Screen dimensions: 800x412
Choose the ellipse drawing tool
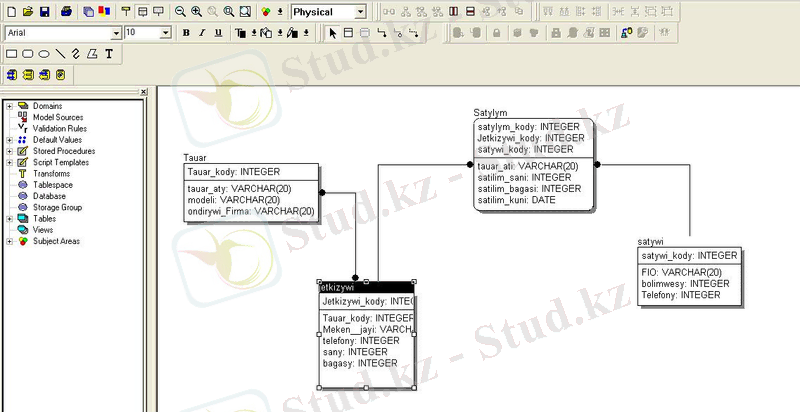[44, 53]
